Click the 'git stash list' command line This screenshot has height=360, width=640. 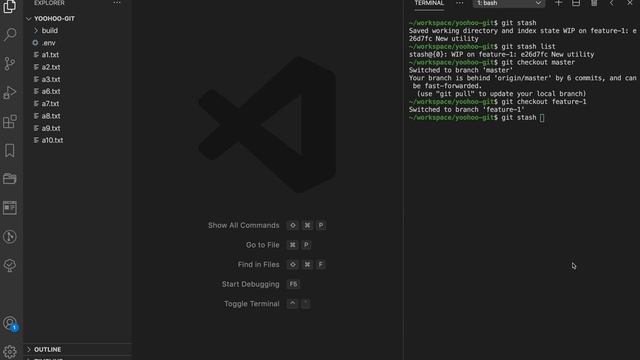pos(482,47)
